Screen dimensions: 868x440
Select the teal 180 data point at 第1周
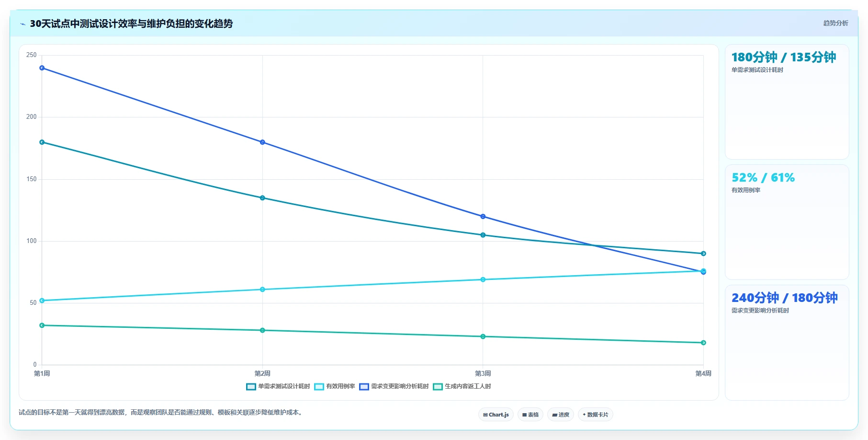click(42, 142)
